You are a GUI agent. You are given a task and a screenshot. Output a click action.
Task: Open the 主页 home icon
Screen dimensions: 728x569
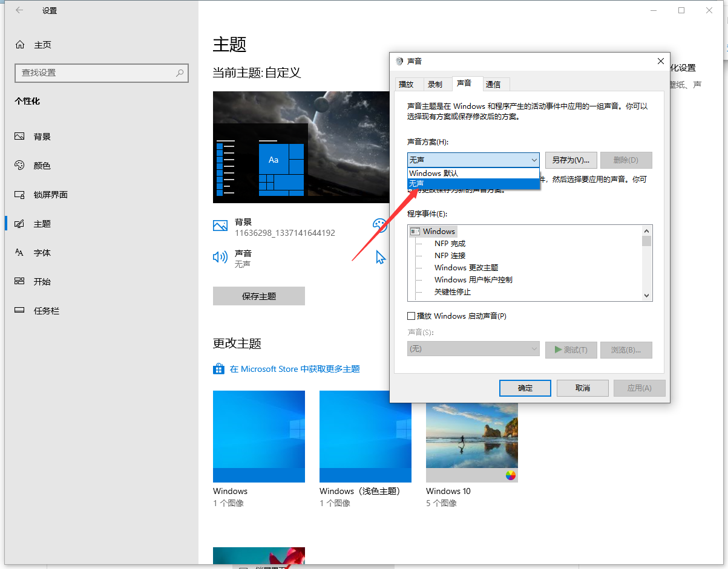pyautogui.click(x=20, y=45)
